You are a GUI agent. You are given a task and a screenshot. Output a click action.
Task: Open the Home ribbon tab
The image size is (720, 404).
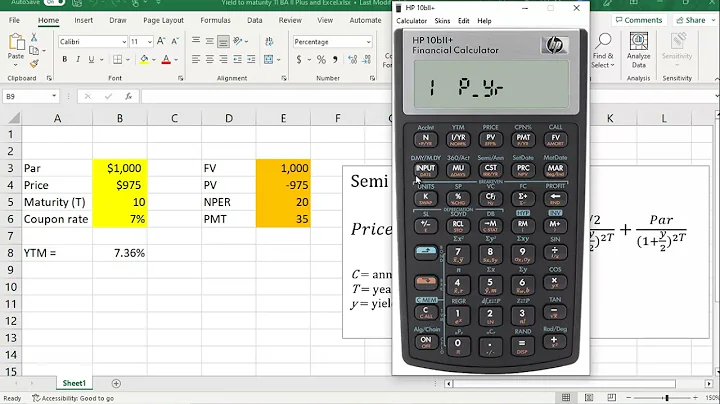[x=48, y=20]
